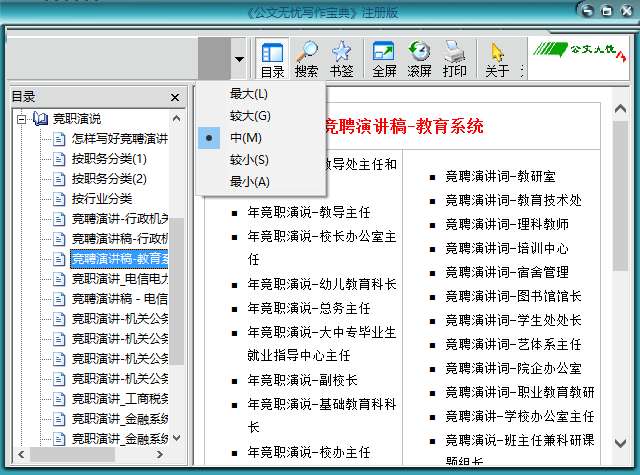
Task: Open link 竞聘演讲词-学生处处长
Action: click(513, 320)
